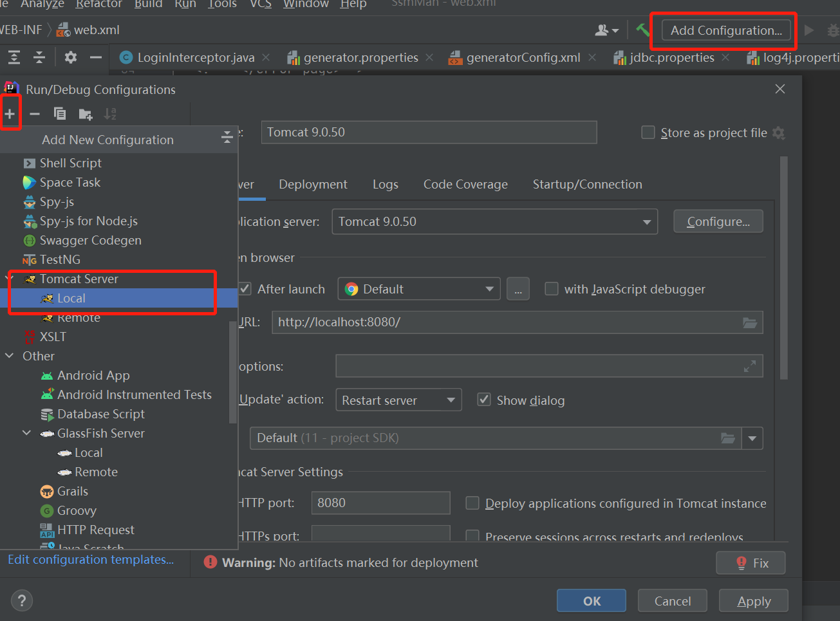Close the generator.properties tab
This screenshot has height=621, width=840.
click(x=430, y=57)
